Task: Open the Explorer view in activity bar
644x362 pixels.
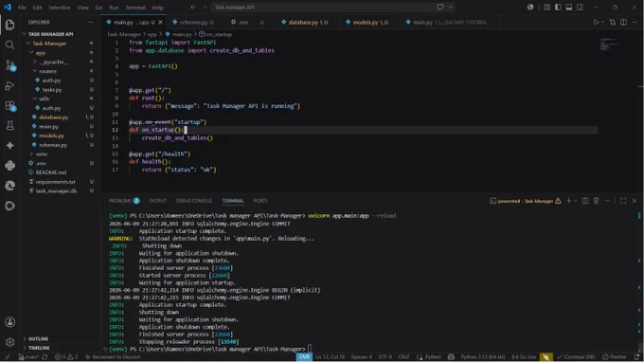Action: (9, 25)
